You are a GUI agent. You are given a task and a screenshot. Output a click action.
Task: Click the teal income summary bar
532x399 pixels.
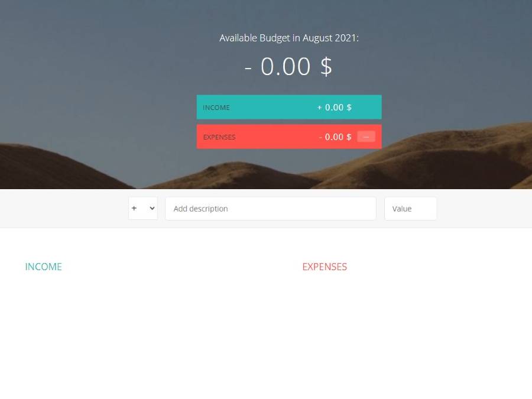coord(272,108)
